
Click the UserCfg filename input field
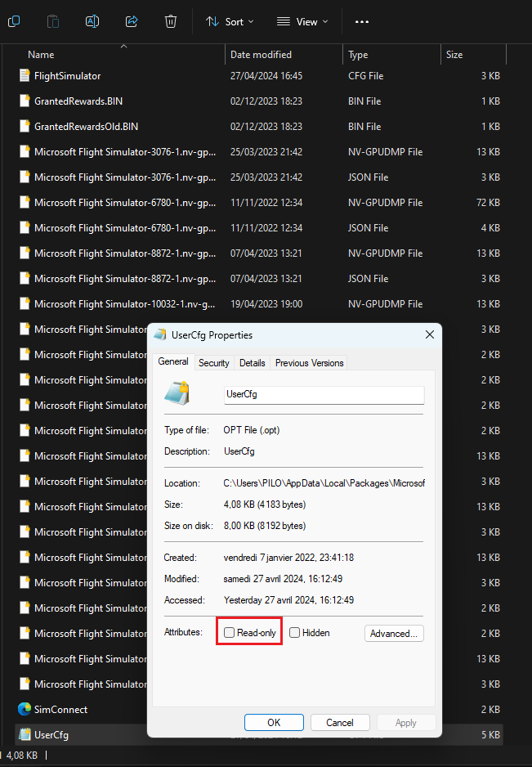[x=324, y=395]
